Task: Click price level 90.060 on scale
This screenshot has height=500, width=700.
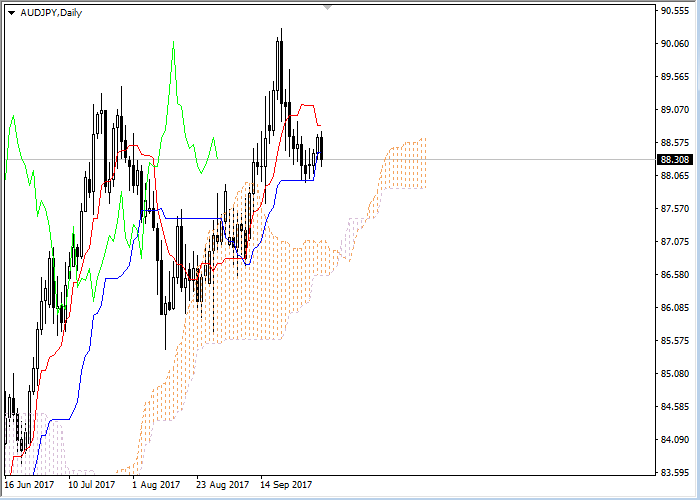Action: click(675, 44)
